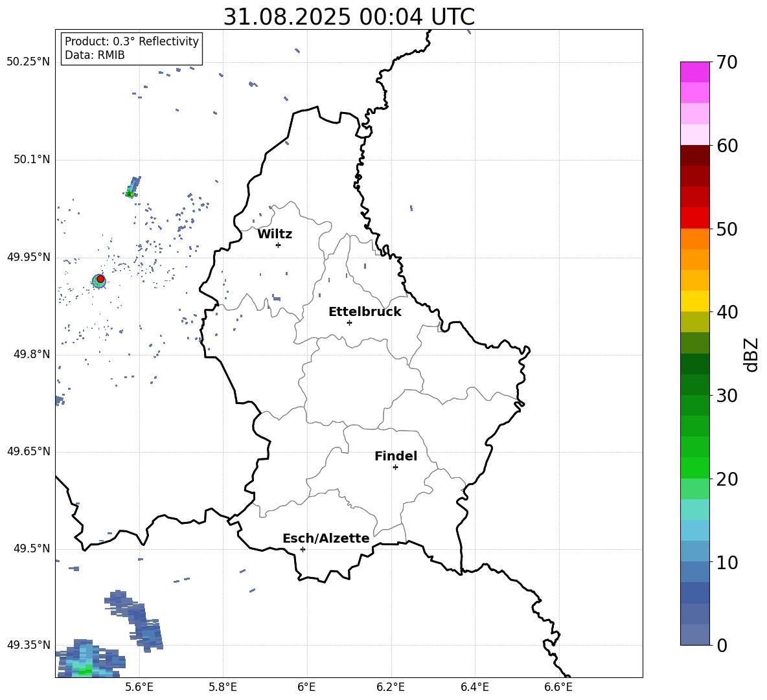Select the Esch/Alzette city label
The width and height of the screenshot is (767, 700).
point(326,539)
